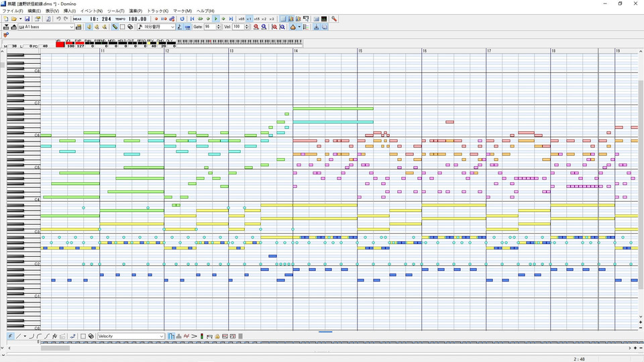Open the トラック(K) menu

(158, 11)
